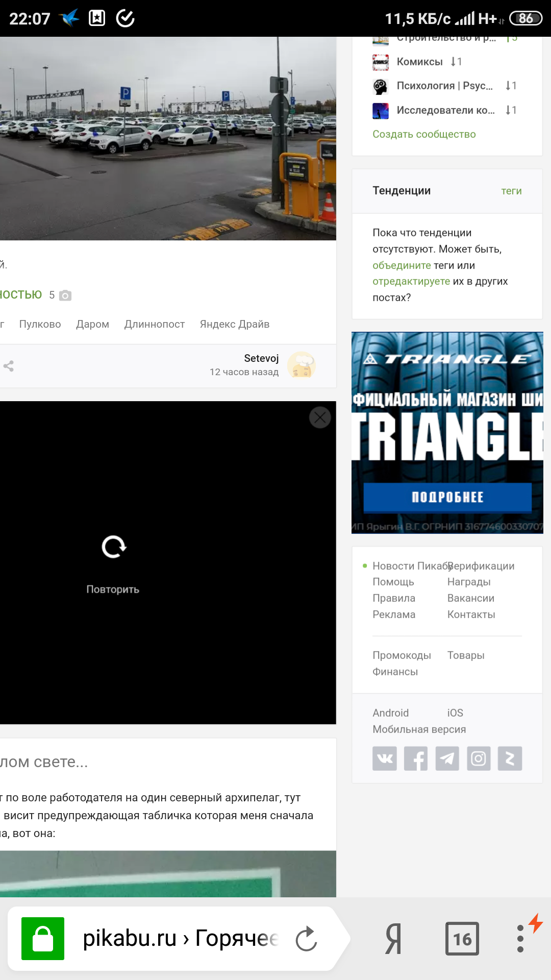Viewport: 551px width, 980px height.
Task: Open Yandex home with Я button
Action: coord(393,939)
